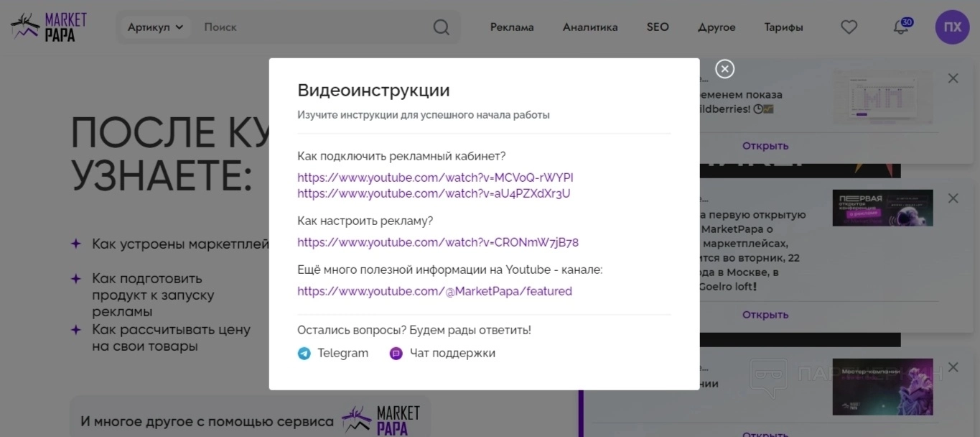Open the Мастер-кампании statue thumbnail
Viewport: 980px width, 437px height.
(883, 387)
